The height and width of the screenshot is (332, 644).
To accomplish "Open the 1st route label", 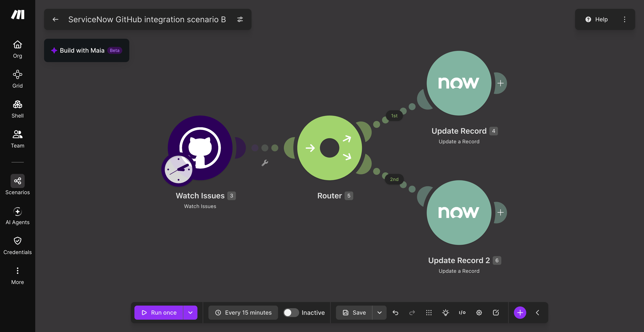I will 394,116.
